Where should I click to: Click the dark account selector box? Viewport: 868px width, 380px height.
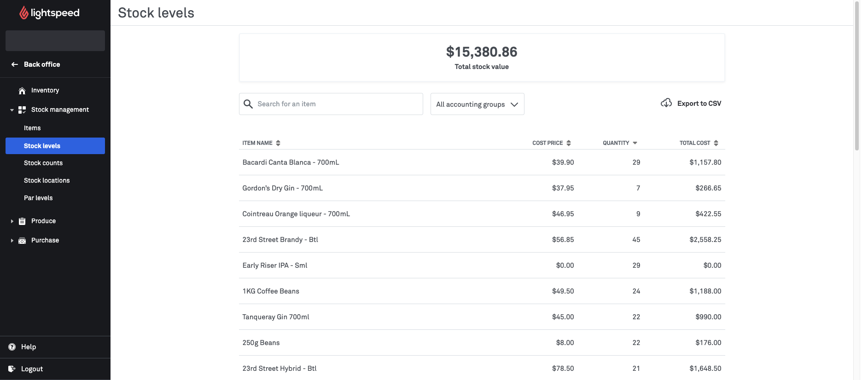55,40
